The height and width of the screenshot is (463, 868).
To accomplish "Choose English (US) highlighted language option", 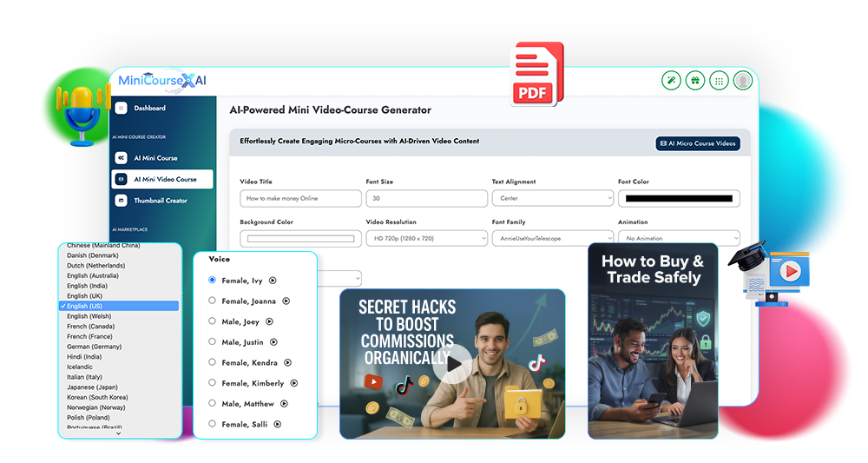I will 119,307.
